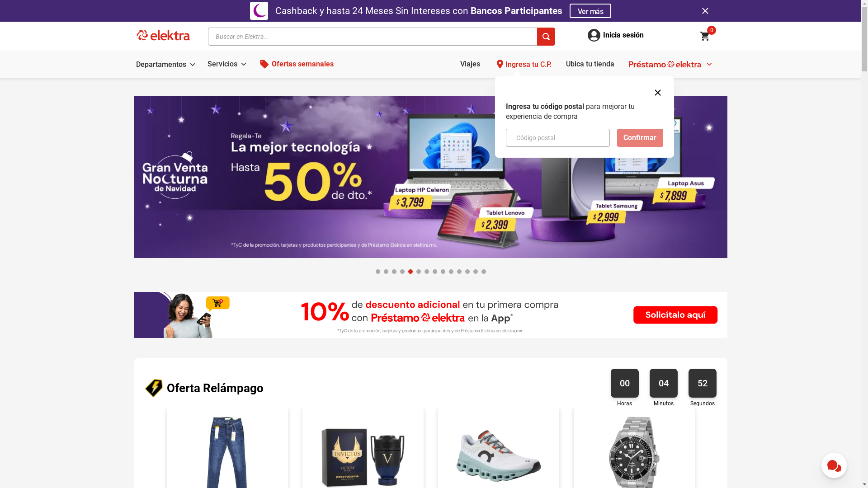Dismiss the Cashback top banner
This screenshot has width=868, height=488.
(705, 11)
